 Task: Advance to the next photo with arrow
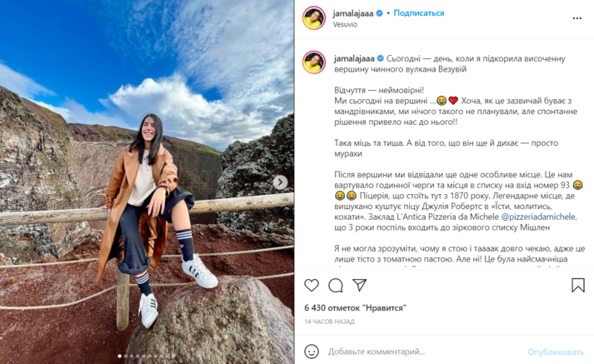(280, 182)
